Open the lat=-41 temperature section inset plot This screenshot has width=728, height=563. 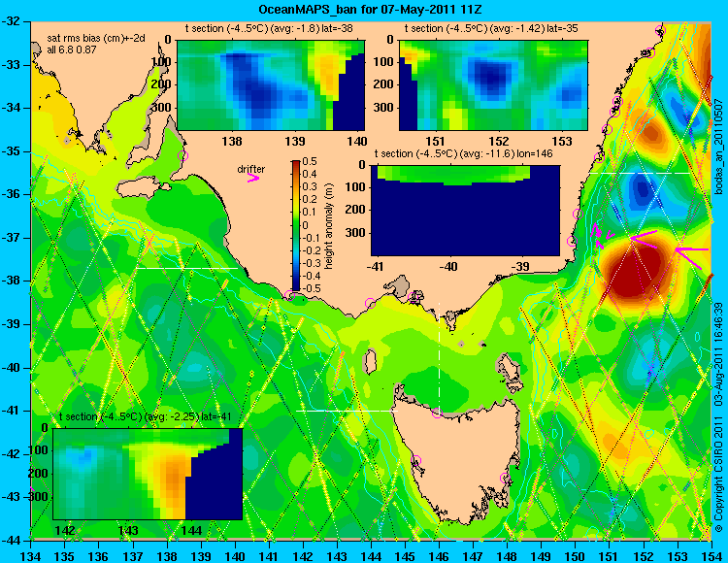(148, 474)
